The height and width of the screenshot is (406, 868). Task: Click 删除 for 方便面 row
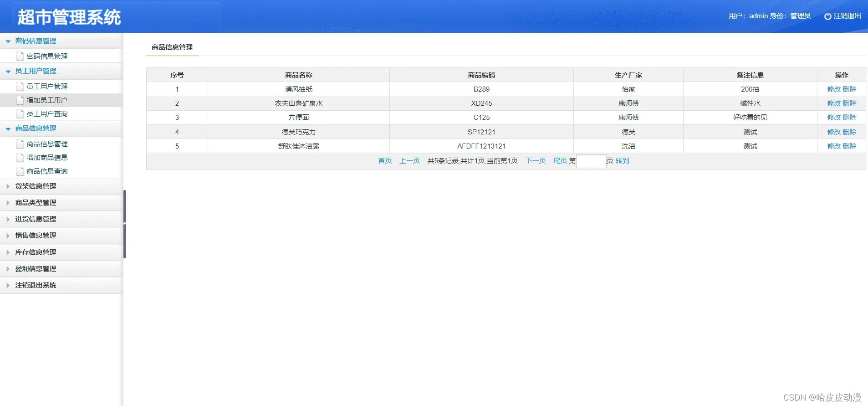click(x=849, y=117)
